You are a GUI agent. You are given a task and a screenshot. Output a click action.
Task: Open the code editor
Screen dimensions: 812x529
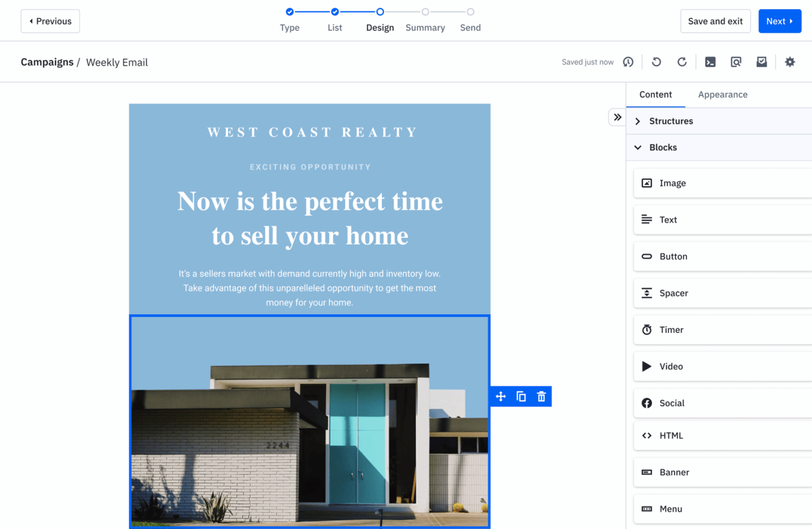click(710, 62)
